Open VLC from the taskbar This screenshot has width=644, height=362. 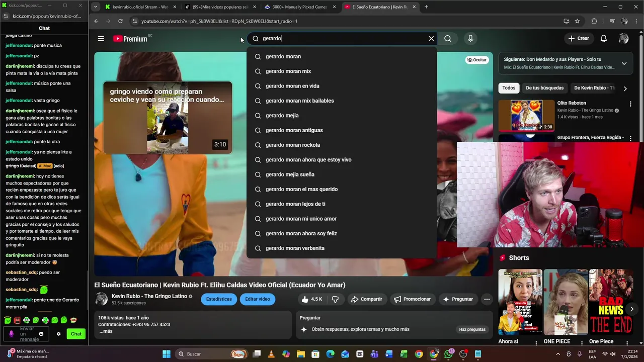[x=271, y=354]
